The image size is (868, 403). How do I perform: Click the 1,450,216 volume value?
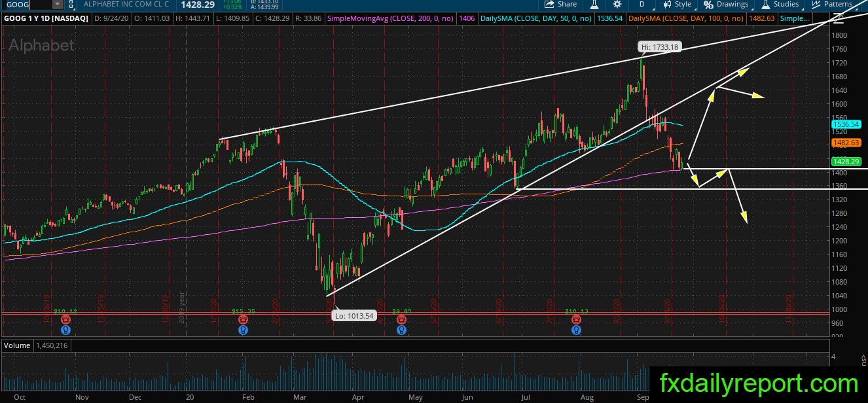coord(52,345)
